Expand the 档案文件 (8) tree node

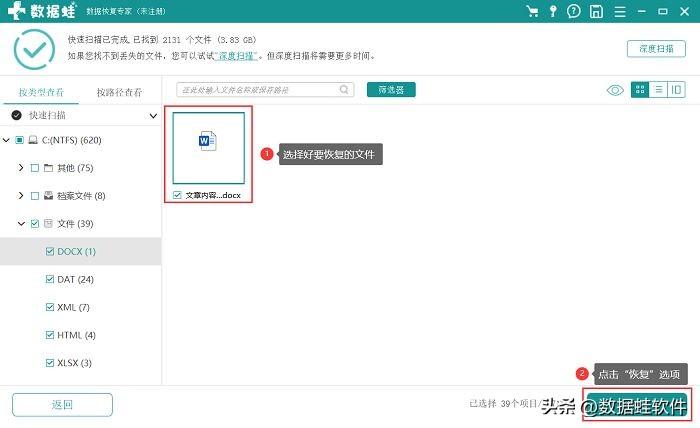(x=21, y=195)
